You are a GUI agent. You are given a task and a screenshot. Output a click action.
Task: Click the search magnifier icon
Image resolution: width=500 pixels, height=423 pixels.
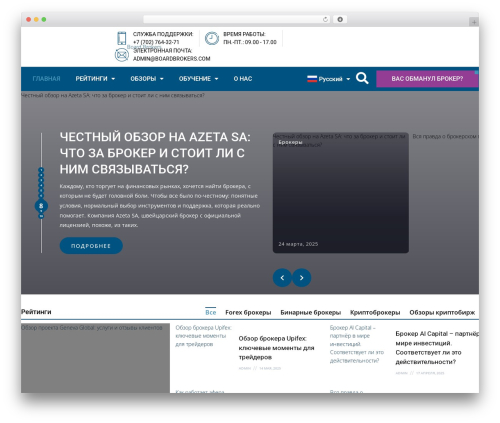[x=362, y=78]
